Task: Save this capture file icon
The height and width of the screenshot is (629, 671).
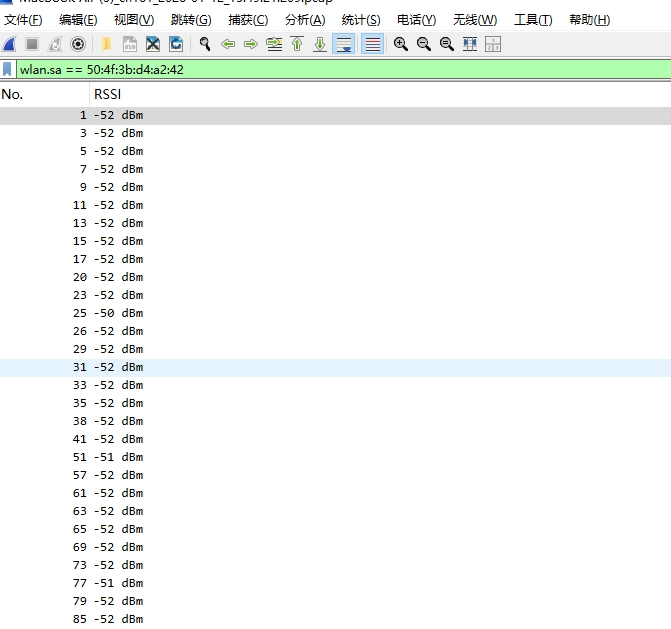Action: pos(130,44)
